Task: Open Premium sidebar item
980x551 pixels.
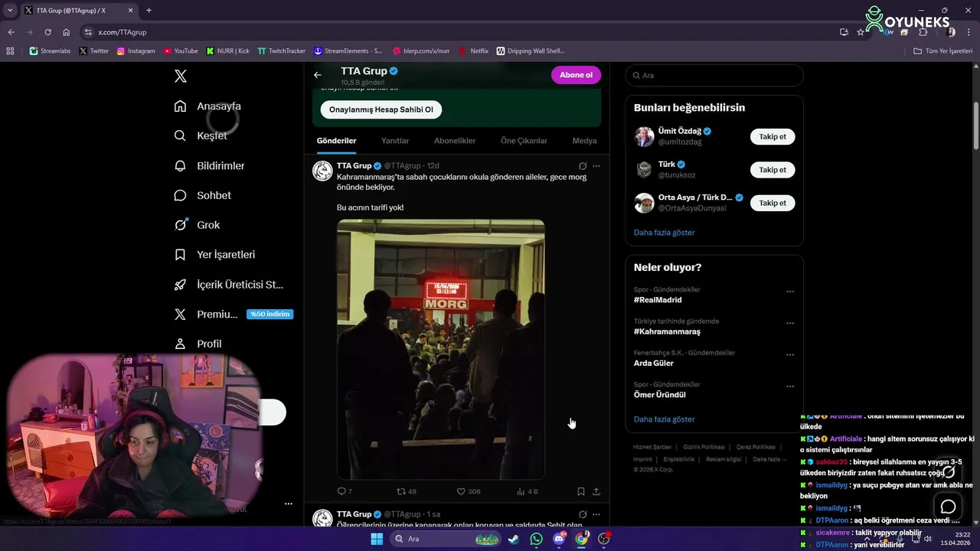Action: (x=234, y=314)
